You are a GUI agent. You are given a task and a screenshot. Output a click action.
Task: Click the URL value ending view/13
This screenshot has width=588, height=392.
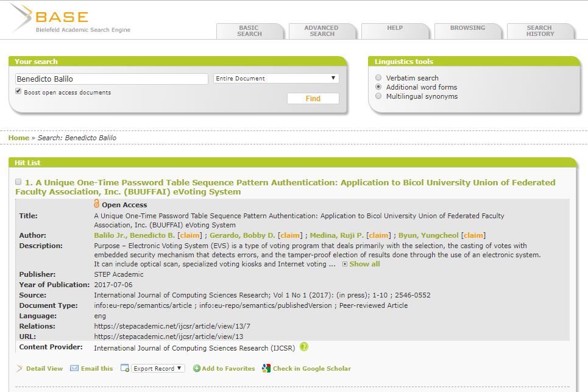[168, 337]
